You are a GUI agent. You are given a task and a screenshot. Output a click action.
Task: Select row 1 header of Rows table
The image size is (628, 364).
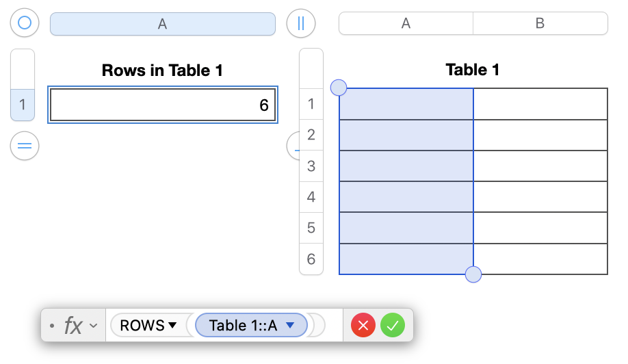coord(23,105)
